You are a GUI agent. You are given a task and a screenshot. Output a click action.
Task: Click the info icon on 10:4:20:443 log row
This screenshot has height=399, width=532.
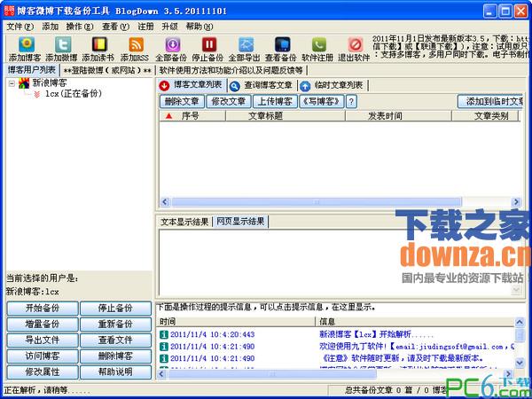pyautogui.click(x=164, y=334)
